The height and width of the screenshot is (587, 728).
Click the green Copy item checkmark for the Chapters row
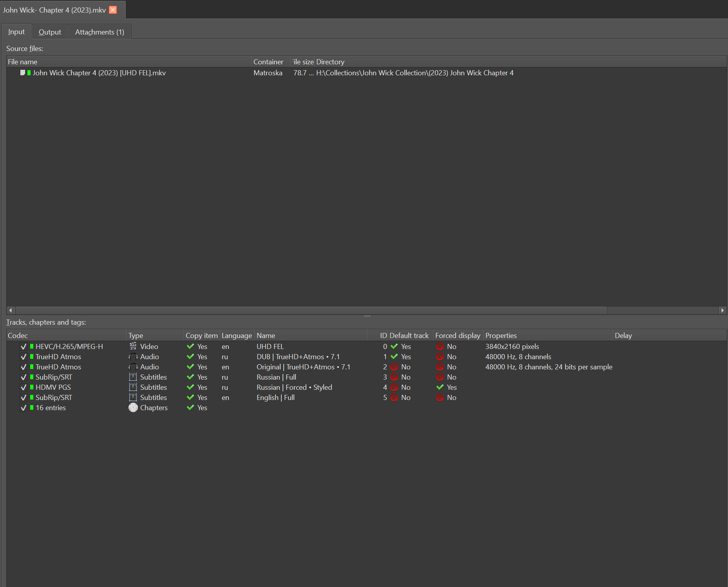190,408
